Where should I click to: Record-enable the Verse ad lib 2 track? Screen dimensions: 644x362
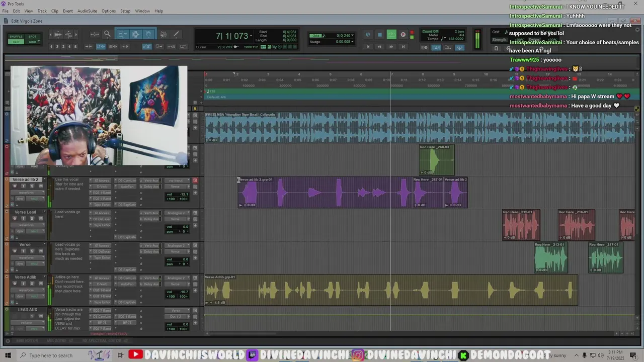15,186
